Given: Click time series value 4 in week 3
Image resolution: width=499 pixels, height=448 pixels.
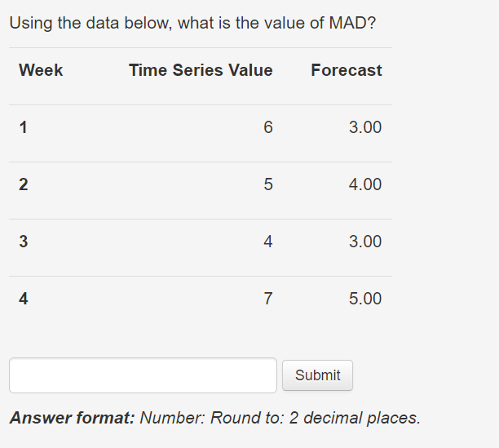Looking at the screenshot, I should [268, 242].
